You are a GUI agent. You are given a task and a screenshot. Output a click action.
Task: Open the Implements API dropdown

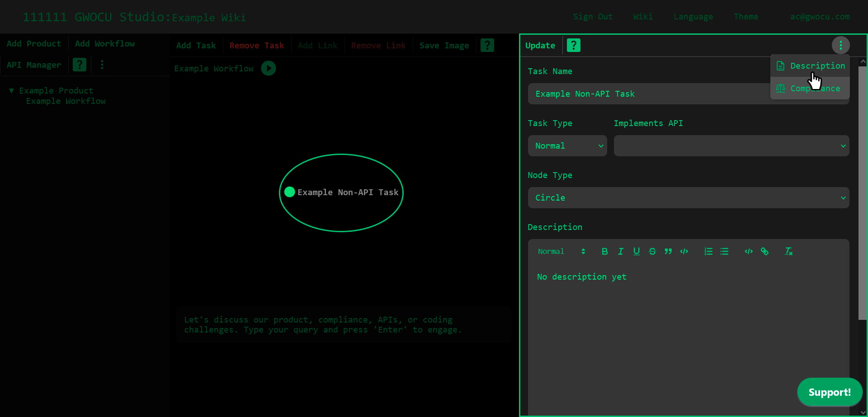click(x=731, y=146)
